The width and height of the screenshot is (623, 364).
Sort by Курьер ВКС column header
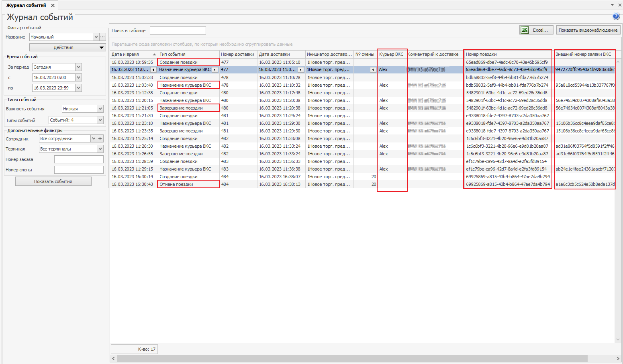coord(392,54)
